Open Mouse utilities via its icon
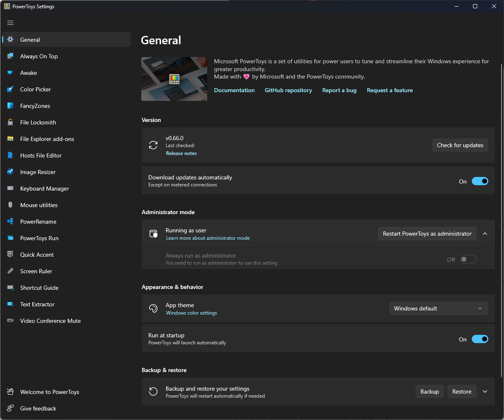The image size is (504, 420). point(10,205)
